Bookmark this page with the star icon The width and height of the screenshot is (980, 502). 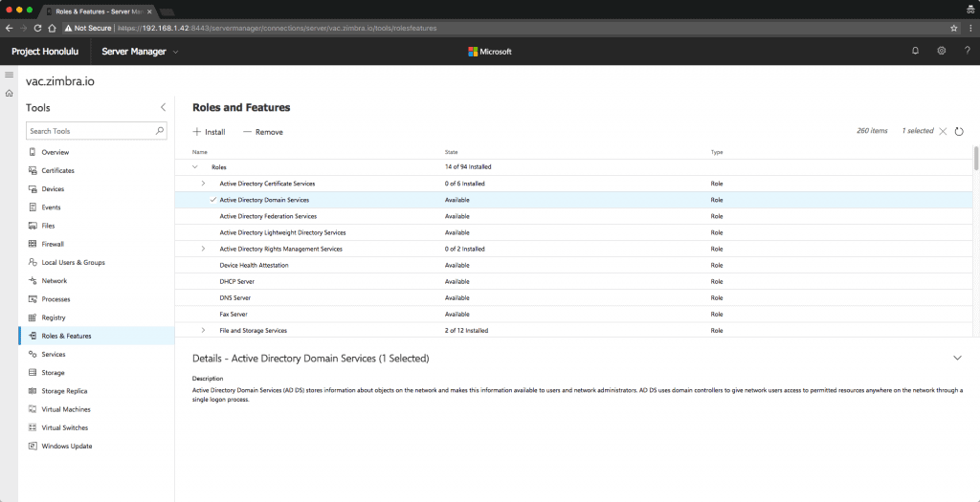point(954,28)
